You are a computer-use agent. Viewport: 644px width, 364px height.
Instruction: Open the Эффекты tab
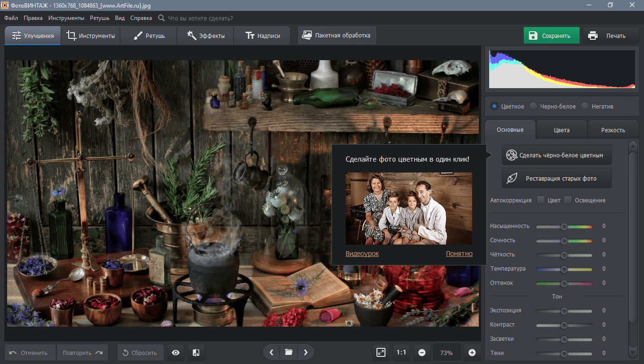pyautogui.click(x=206, y=36)
